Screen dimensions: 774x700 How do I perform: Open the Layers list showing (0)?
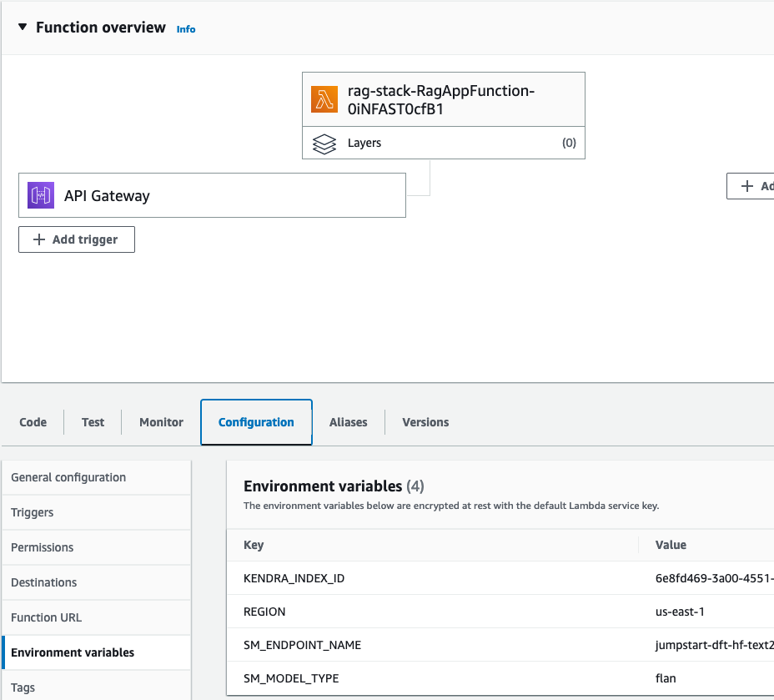[443, 144]
